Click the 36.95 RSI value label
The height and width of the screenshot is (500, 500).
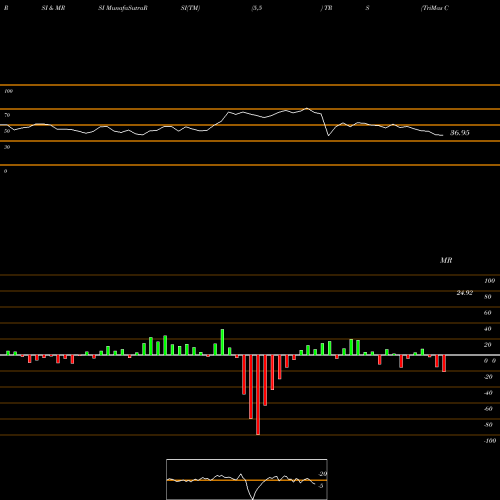(x=460, y=133)
